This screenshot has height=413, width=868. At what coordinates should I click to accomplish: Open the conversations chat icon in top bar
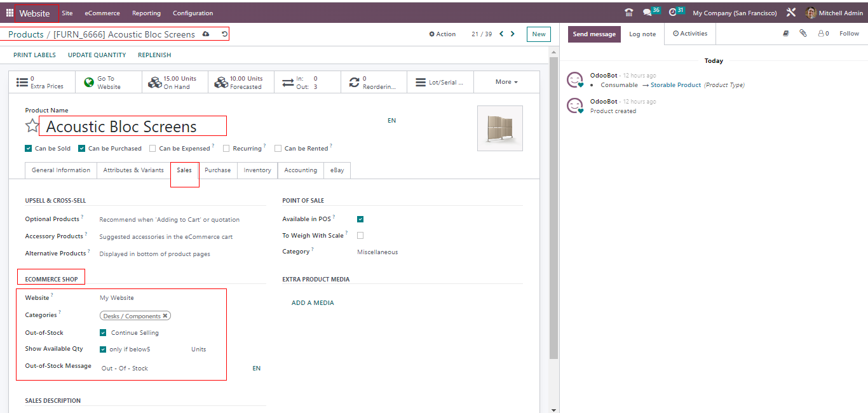pyautogui.click(x=647, y=13)
